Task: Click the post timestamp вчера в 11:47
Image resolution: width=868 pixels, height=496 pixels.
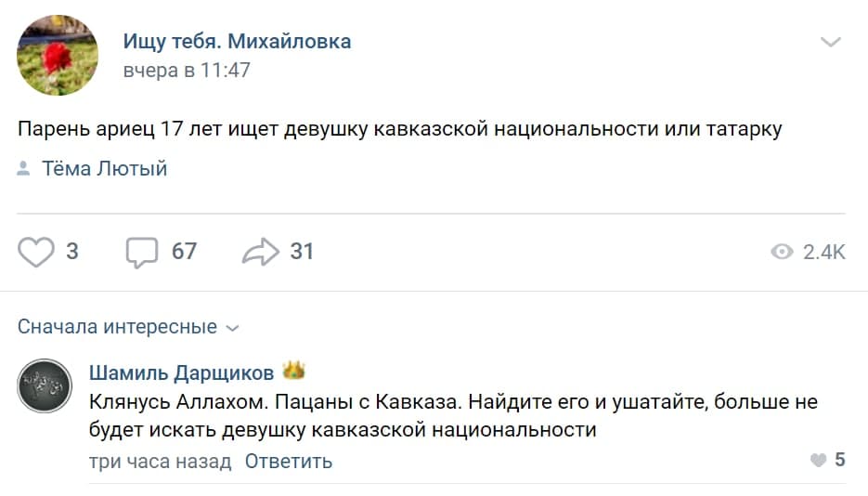Action: tap(187, 71)
